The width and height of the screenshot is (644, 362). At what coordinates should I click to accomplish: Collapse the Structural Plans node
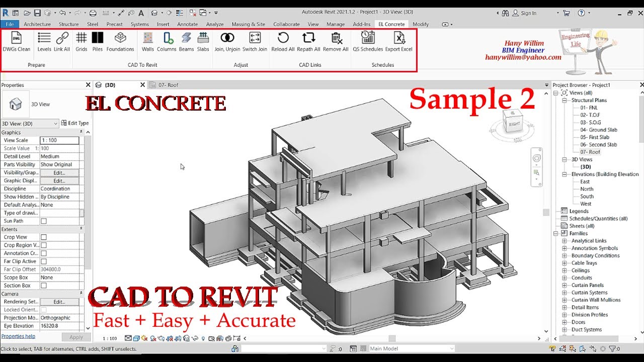[565, 101]
